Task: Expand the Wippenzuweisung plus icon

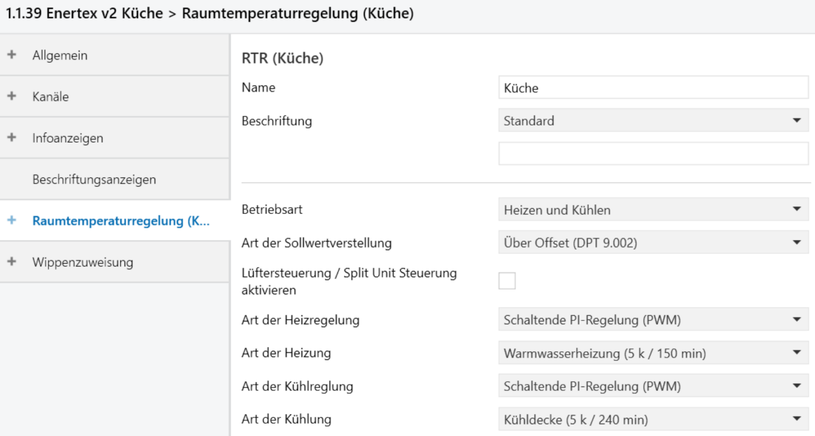Action: pyautogui.click(x=12, y=262)
